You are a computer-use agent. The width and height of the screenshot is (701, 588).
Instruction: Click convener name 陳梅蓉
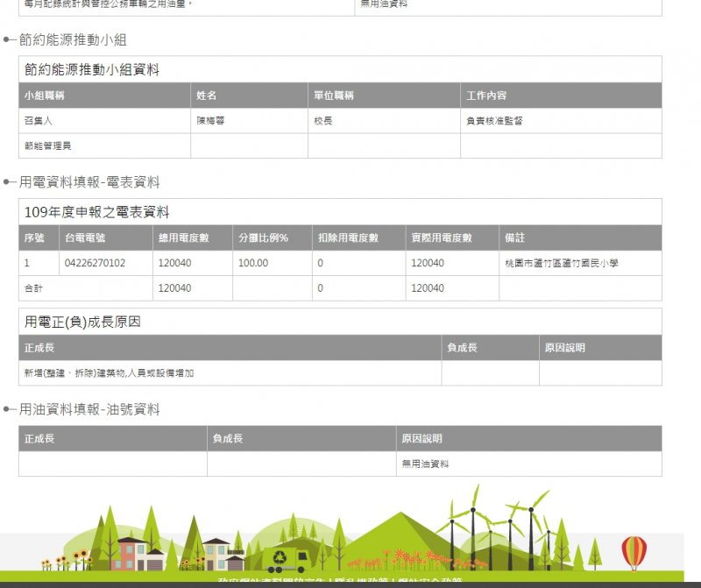(x=210, y=121)
